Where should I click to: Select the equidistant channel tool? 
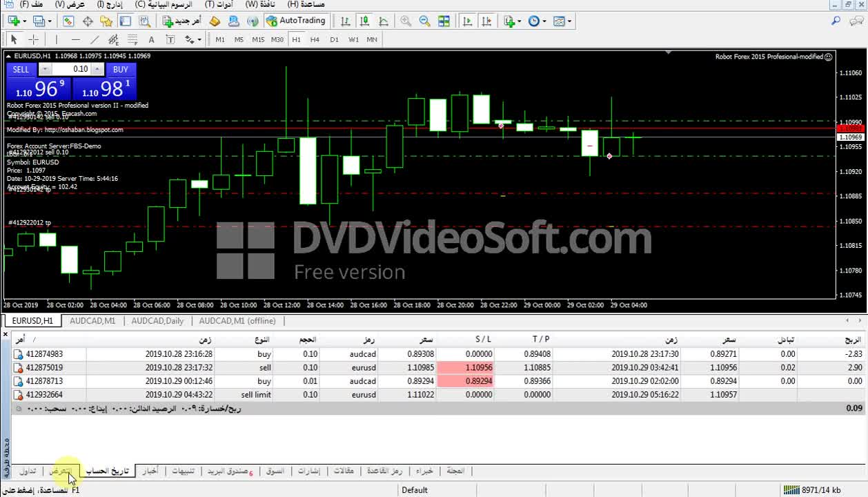coord(113,39)
